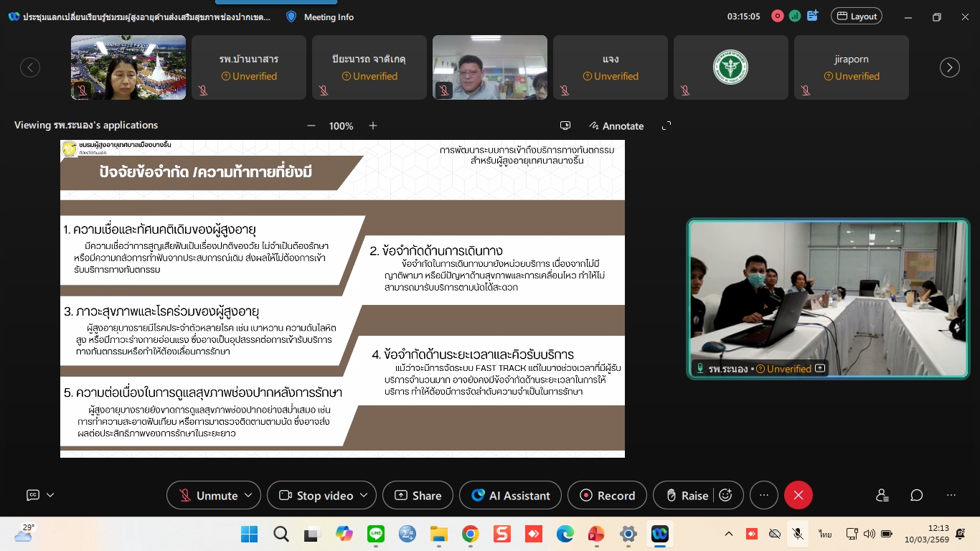980x551 pixels.
Task: Open closed captions options dropdown
Action: pos(50,495)
